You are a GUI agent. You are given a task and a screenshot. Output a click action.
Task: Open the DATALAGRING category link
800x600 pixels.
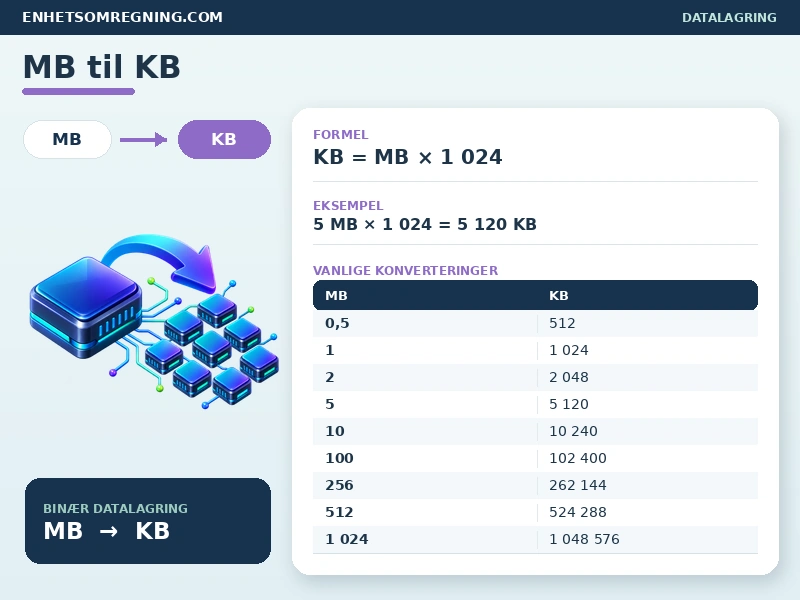(729, 18)
